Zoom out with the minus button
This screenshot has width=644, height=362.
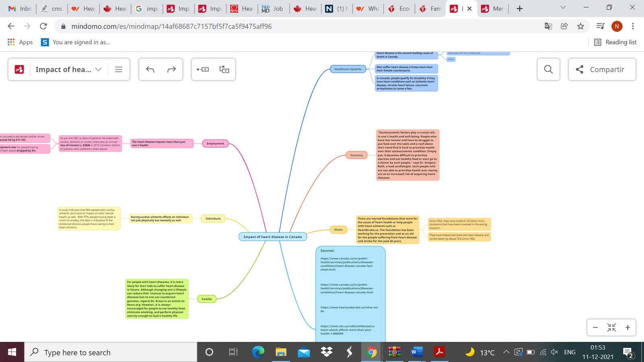click(x=595, y=327)
